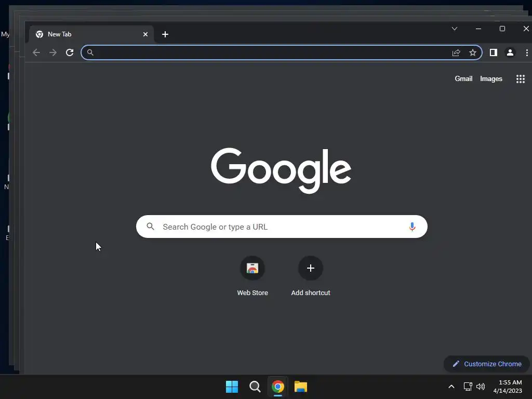532x399 pixels.
Task: Open Windows taskbar search
Action: [x=255, y=387]
